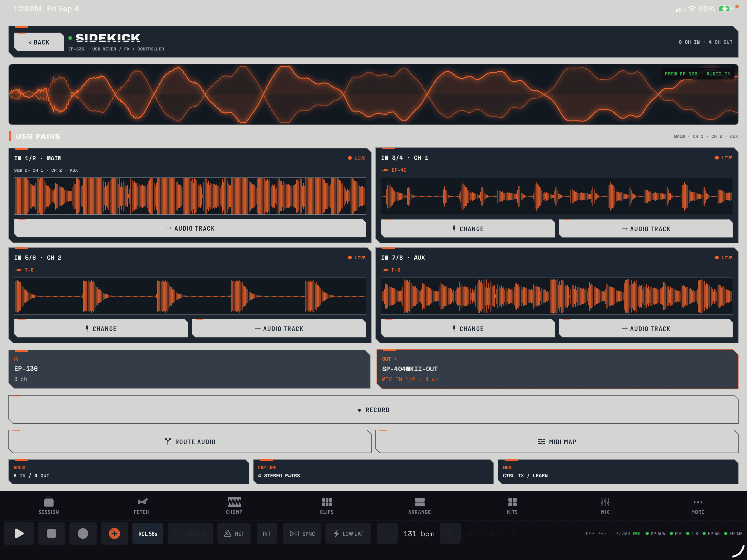Send IN 5/6 CH 2 to audio track
Image resolution: width=747 pixels, height=560 pixels.
click(x=279, y=329)
